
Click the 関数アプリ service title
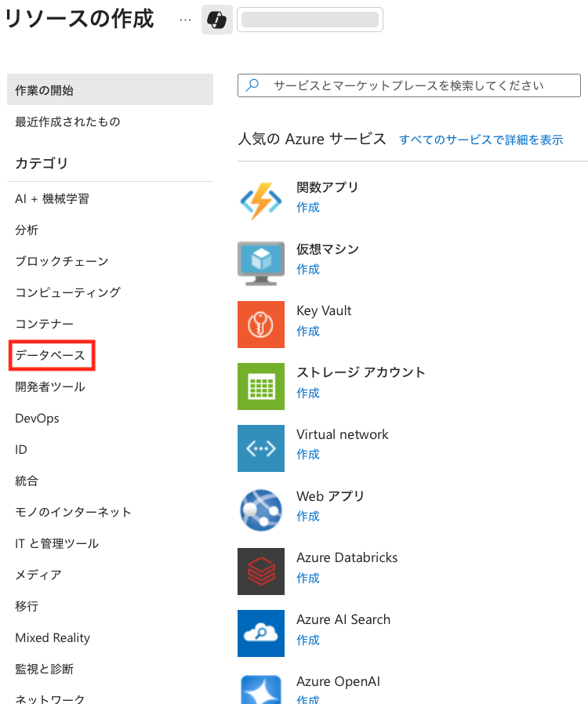tap(327, 187)
